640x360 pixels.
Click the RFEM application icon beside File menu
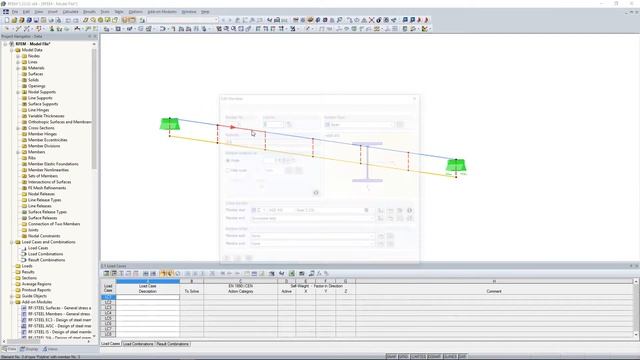click(6, 12)
